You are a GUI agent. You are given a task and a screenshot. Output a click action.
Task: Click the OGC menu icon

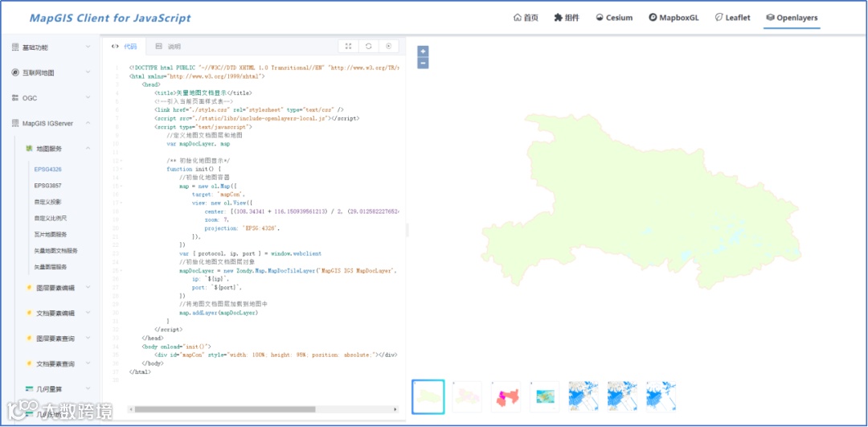tap(15, 98)
